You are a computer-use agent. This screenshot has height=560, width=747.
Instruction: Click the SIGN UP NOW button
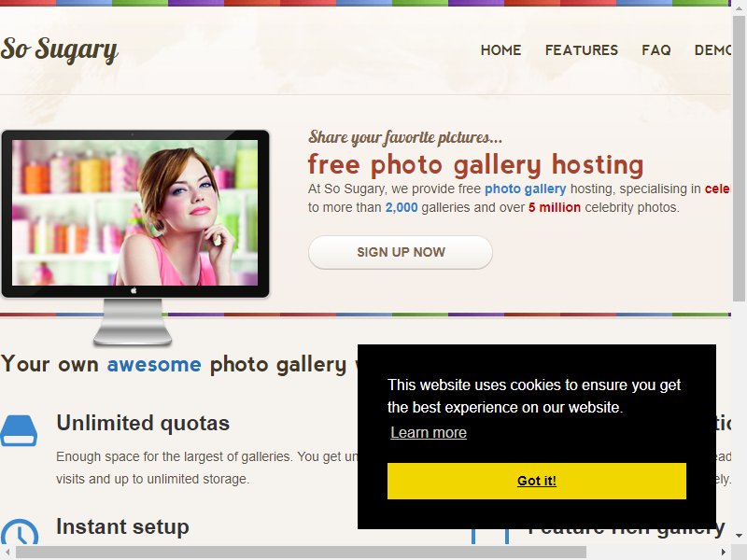click(x=401, y=252)
